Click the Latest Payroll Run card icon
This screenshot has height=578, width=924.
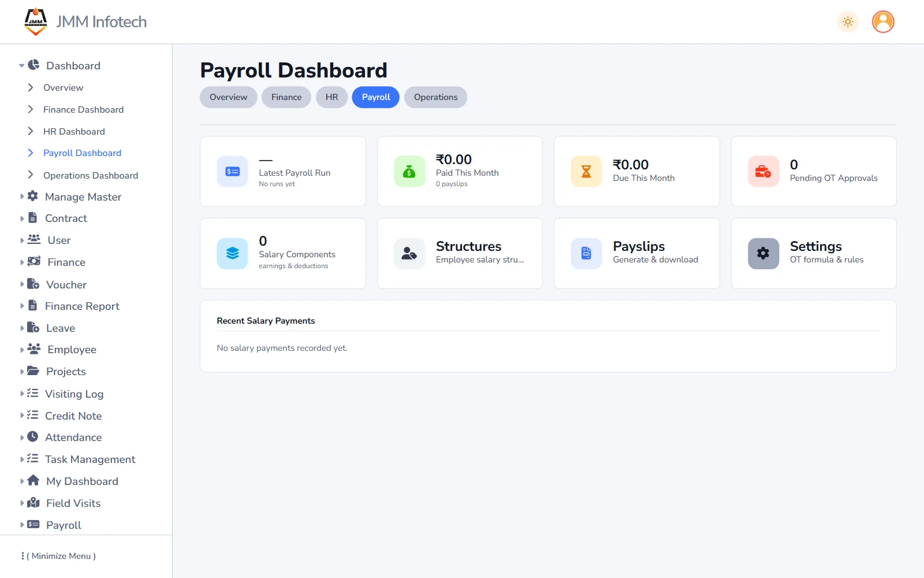click(232, 171)
